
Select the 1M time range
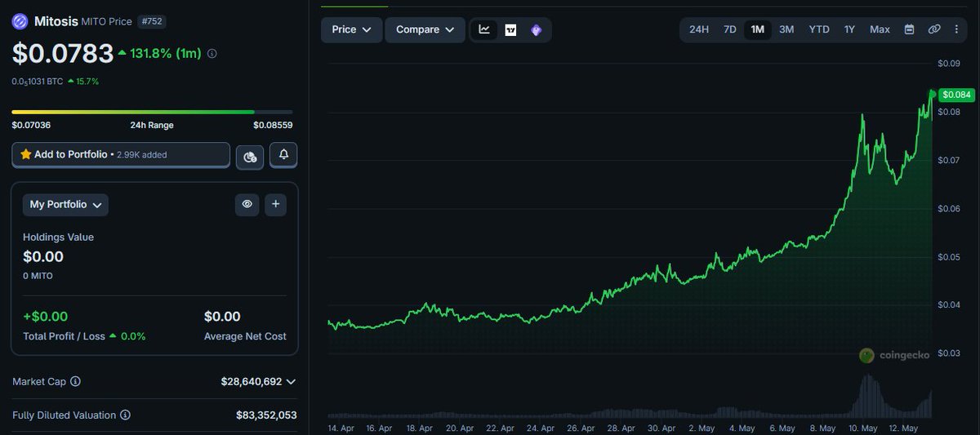point(758,29)
